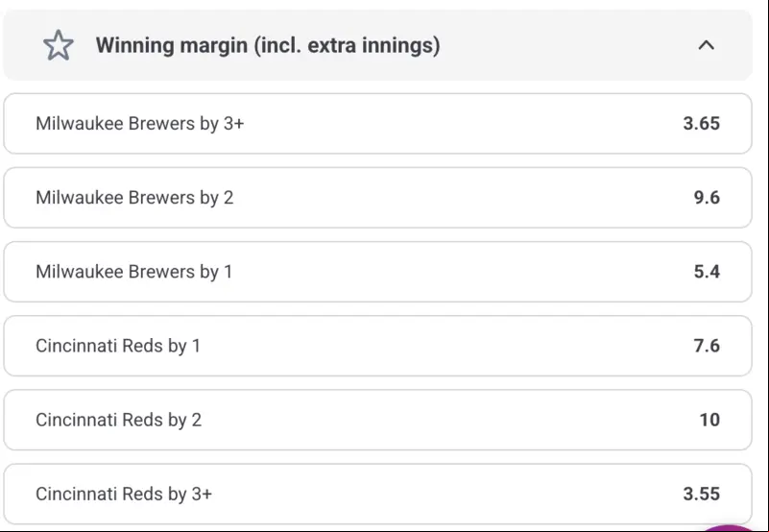This screenshot has height=532, width=769.
Task: Click the 3.65 odds value
Action: pos(702,124)
